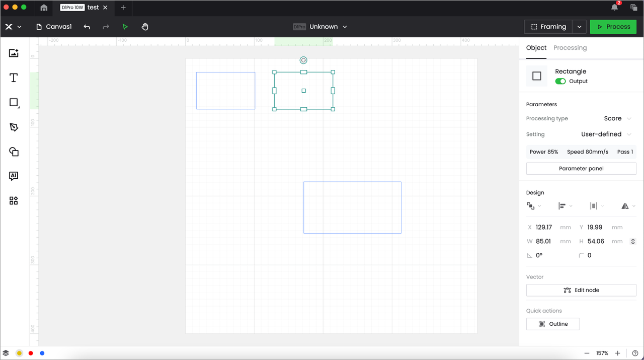
Task: Activate the hand pan tool
Action: point(145,27)
